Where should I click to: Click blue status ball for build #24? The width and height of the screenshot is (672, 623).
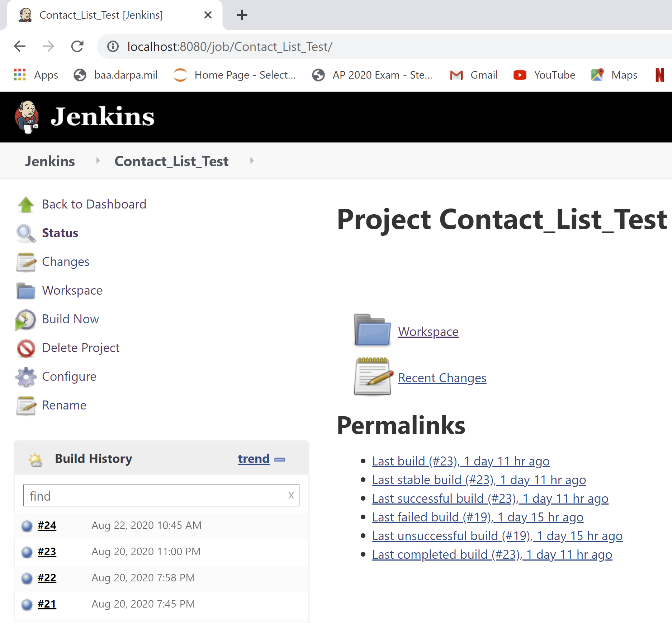(x=27, y=525)
